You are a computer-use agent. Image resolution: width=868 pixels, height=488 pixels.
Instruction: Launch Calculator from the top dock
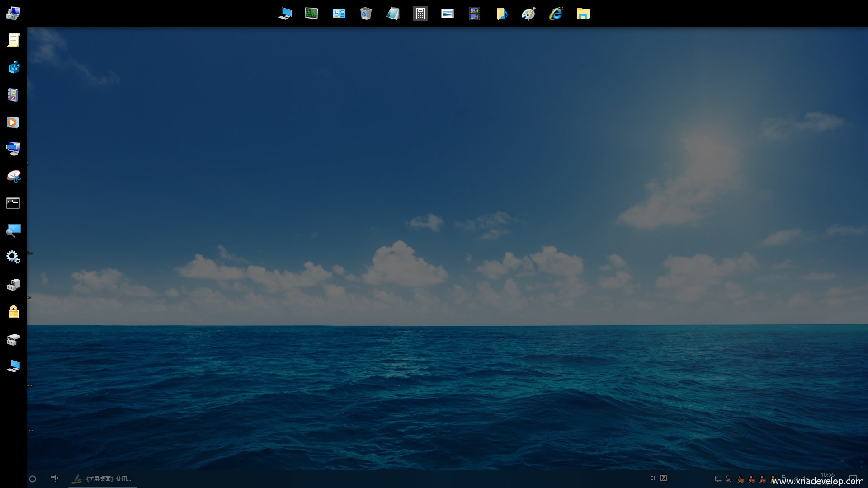[420, 14]
